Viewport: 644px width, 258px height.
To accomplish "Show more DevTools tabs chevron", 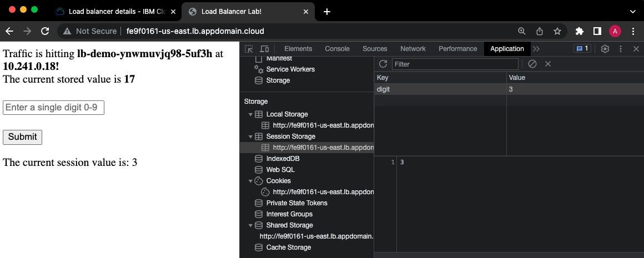I will [536, 49].
